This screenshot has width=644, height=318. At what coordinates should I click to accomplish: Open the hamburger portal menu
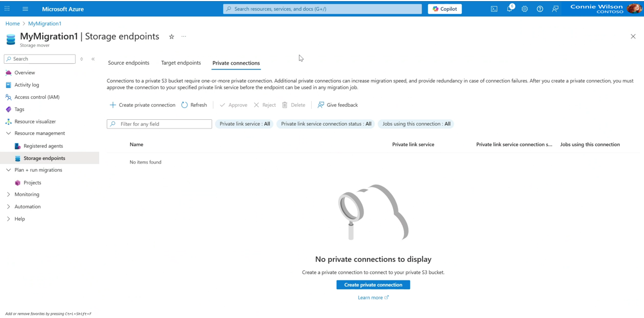(x=25, y=9)
